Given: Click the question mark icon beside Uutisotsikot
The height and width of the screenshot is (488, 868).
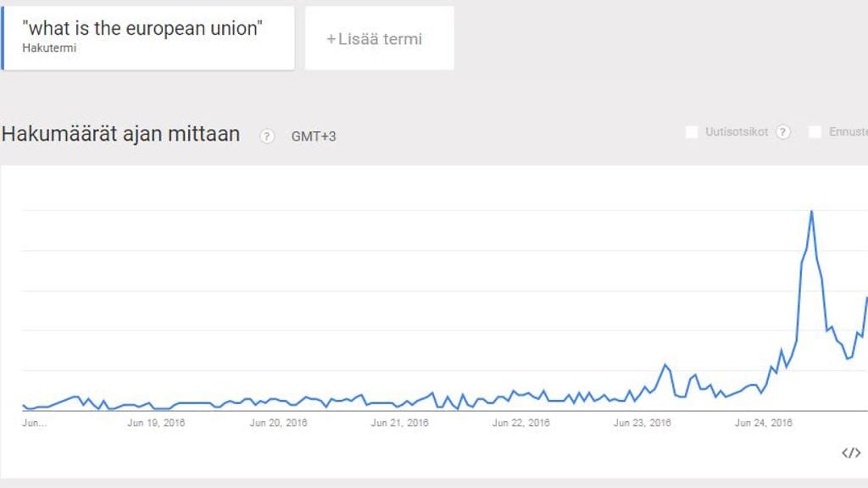Looking at the screenshot, I should click(782, 131).
